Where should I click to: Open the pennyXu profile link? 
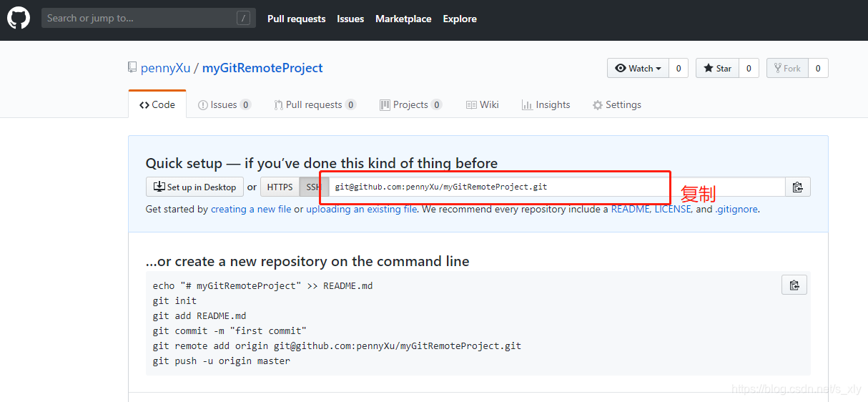(166, 68)
